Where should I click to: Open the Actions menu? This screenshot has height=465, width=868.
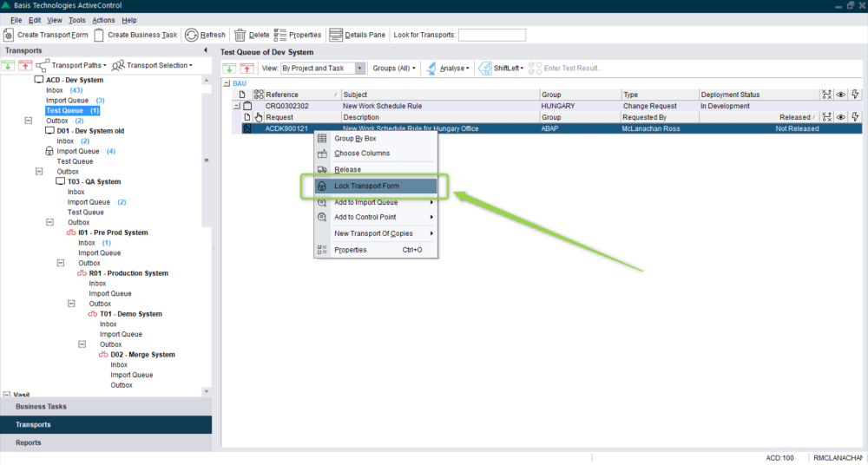point(103,20)
